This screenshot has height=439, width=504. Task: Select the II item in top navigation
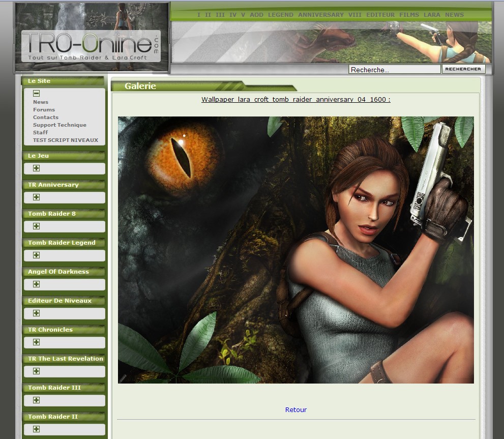[x=208, y=15]
